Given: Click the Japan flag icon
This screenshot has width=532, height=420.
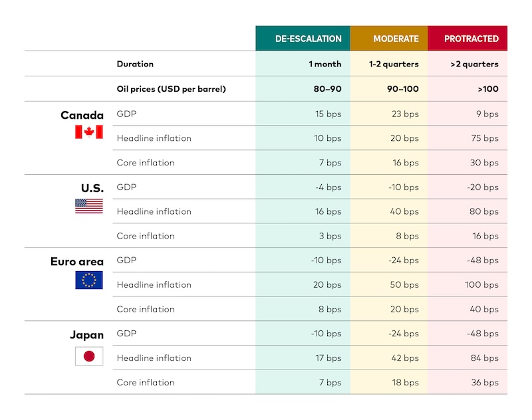Looking at the screenshot, I should pyautogui.click(x=88, y=356).
